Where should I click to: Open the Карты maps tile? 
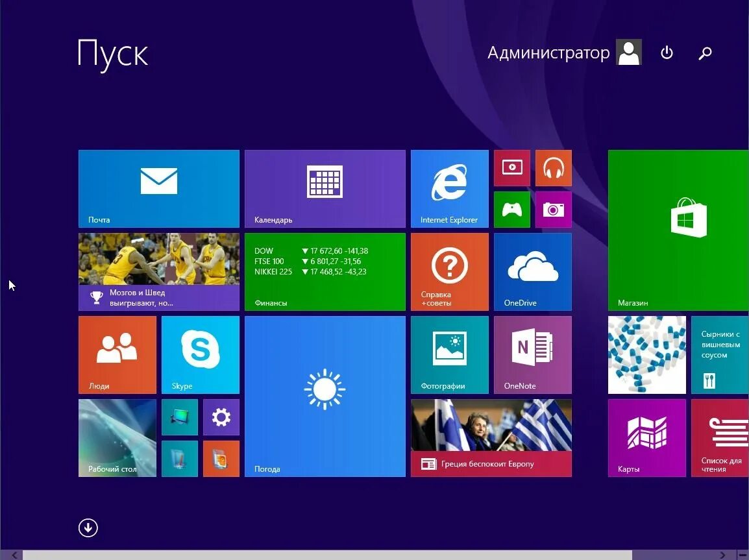pyautogui.click(x=647, y=438)
